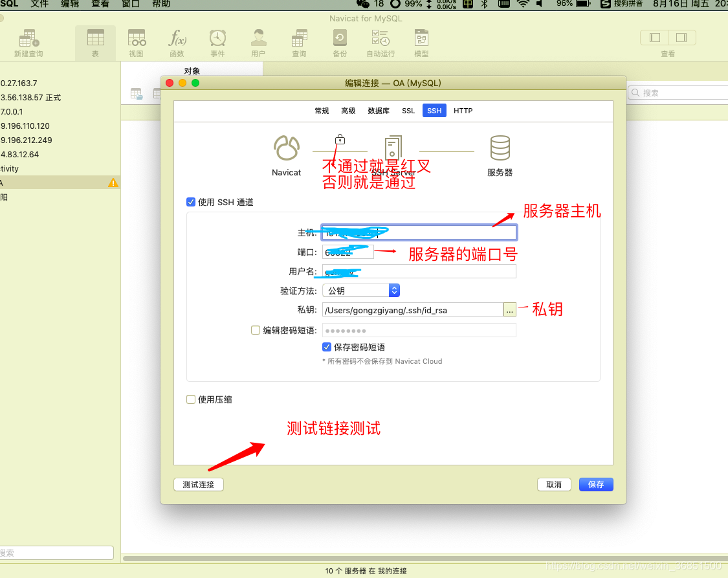This screenshot has width=728, height=578.
Task: Switch to the Database (数据库) tab
Action: (379, 111)
